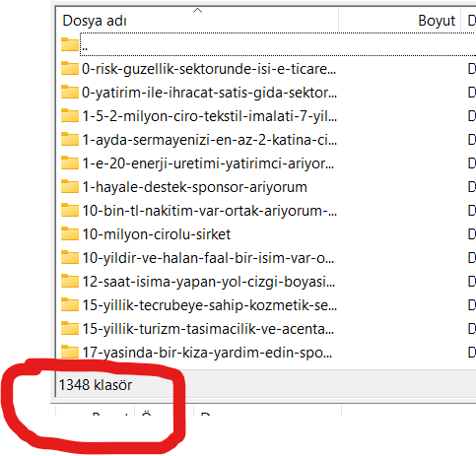This screenshot has height=456, width=476.
Task: Click the 1348 klasör status bar text
Action: (96, 385)
